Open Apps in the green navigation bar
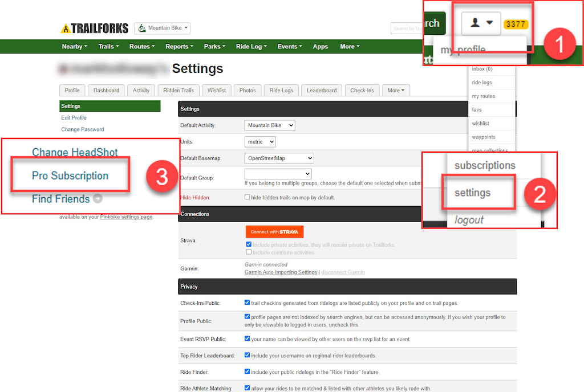 (321, 47)
